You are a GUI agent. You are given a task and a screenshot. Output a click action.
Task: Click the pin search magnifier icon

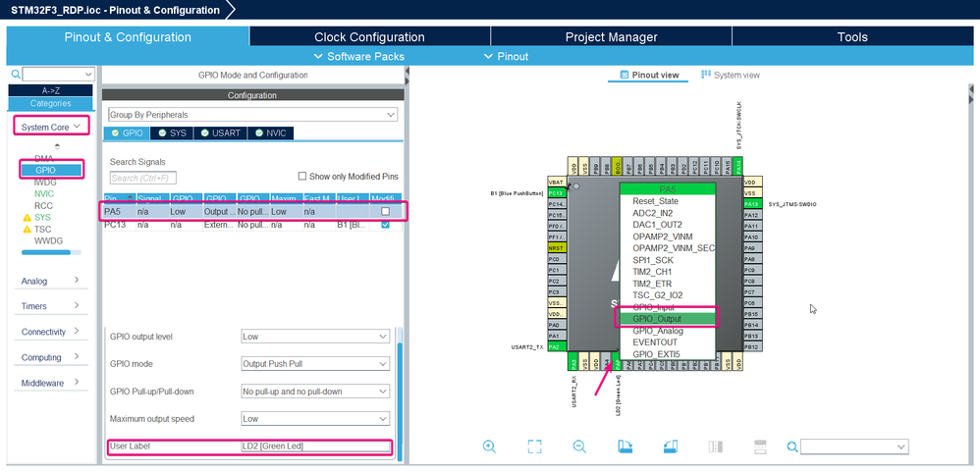[792, 446]
